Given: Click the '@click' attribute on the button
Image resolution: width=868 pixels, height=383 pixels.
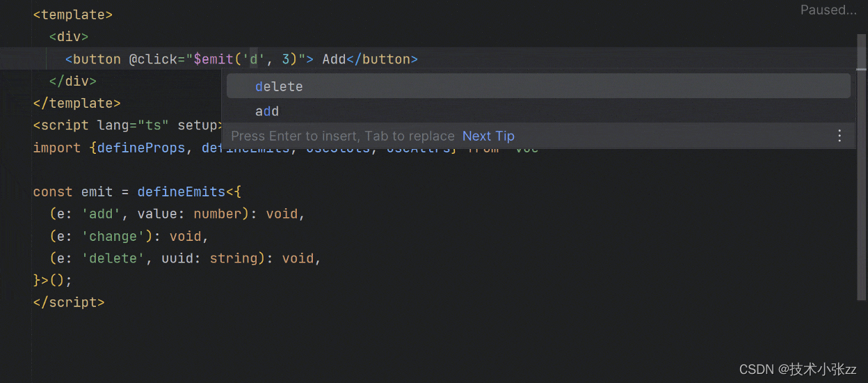Looking at the screenshot, I should point(153,59).
